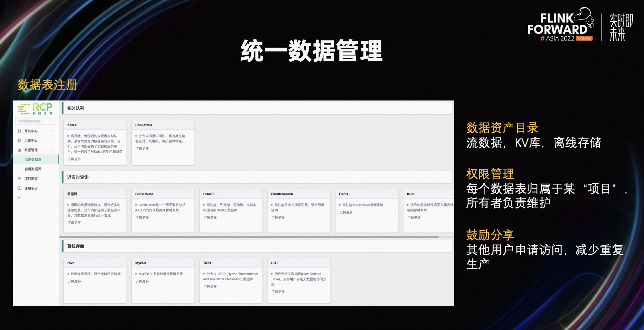644x330 pixels.
Task: Open the project selector dropdown in sidebar
Action: pos(35,121)
